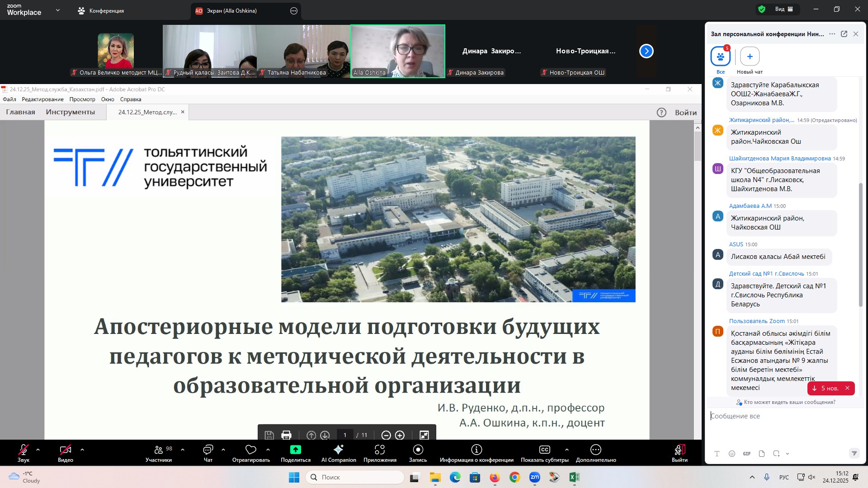Viewport: 868px width, 488px height.
Task: Pop out the chat panel window
Action: tap(844, 34)
